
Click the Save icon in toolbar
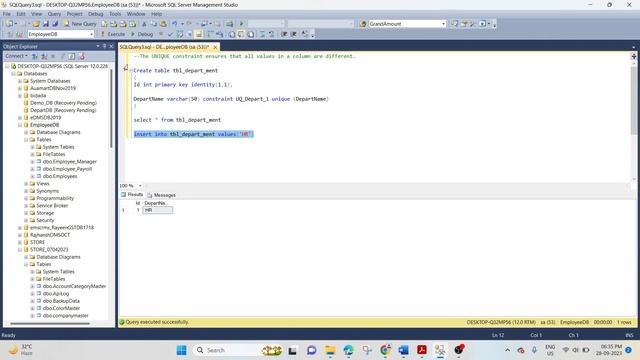pyautogui.click(x=46, y=24)
